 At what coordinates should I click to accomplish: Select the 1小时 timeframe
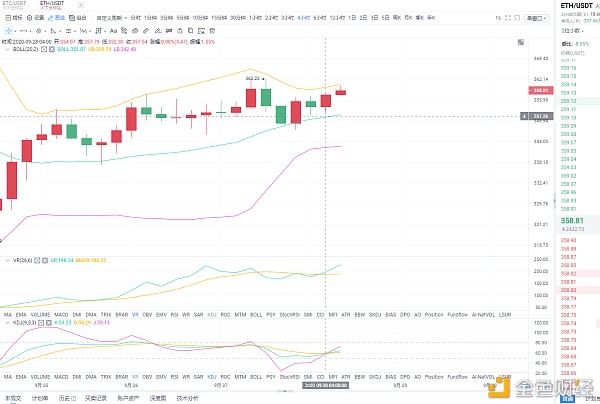[x=255, y=18]
